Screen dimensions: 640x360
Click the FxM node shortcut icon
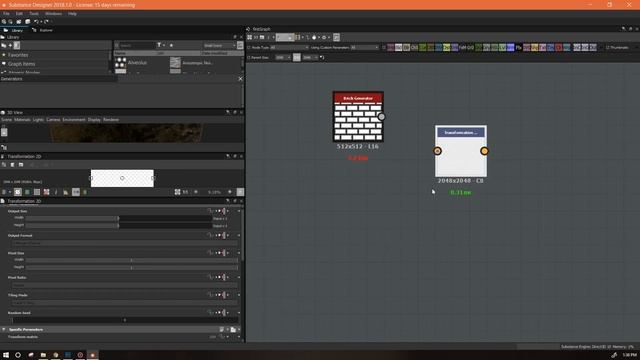pyautogui.click(x=462, y=48)
